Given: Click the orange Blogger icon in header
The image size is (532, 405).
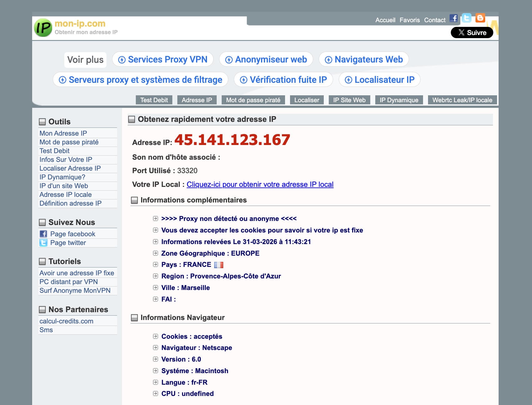Looking at the screenshot, I should tap(480, 18).
